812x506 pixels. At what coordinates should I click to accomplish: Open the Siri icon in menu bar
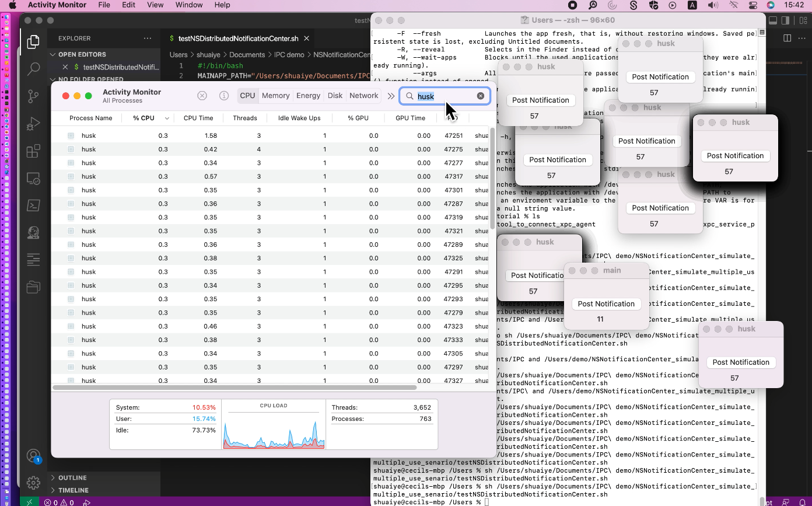(771, 5)
